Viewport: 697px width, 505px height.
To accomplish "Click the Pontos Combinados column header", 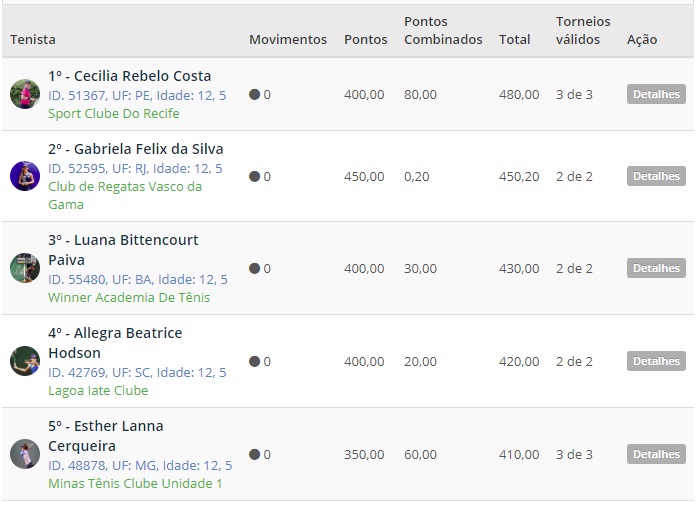I will [443, 30].
